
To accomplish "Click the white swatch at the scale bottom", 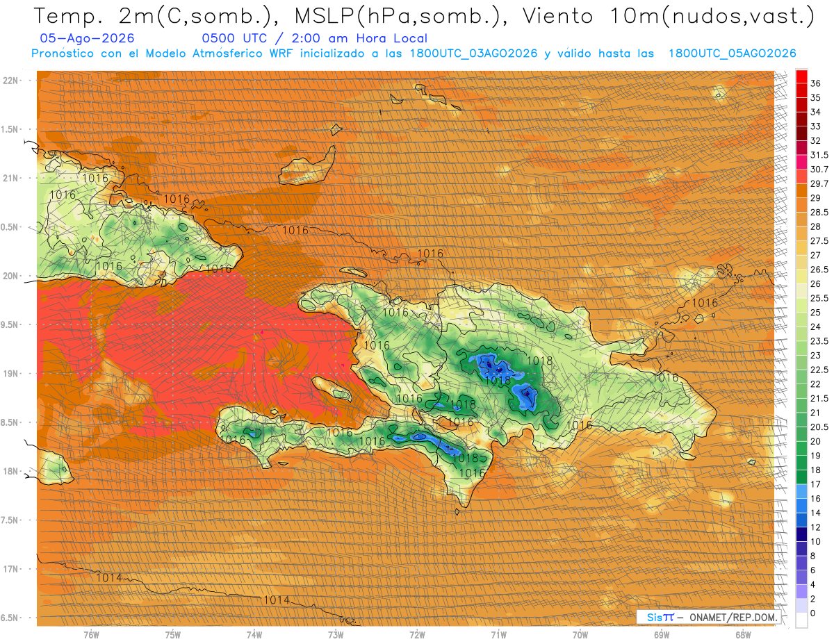I will tap(801, 620).
